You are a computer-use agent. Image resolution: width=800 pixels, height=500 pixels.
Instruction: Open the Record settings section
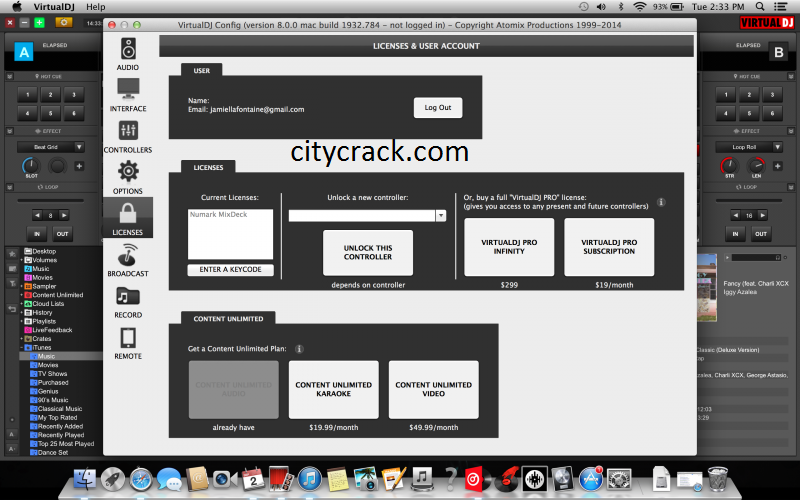pyautogui.click(x=128, y=302)
